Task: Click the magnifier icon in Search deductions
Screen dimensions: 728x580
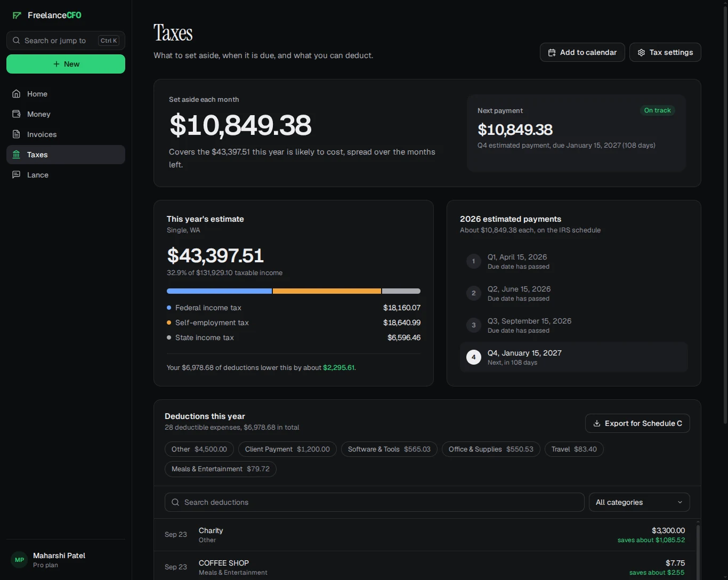Action: coord(175,502)
